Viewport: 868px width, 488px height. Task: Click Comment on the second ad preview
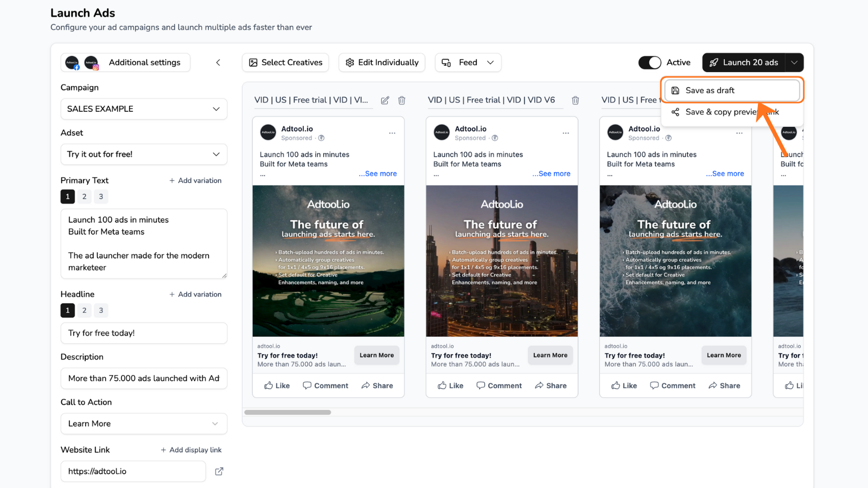[499, 386]
